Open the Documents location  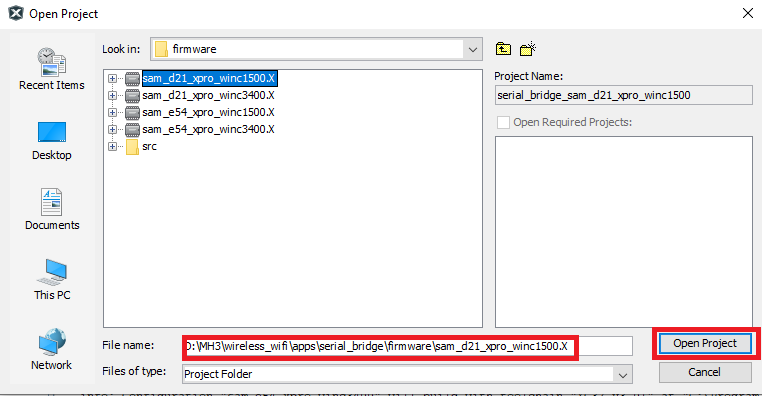click(x=52, y=209)
